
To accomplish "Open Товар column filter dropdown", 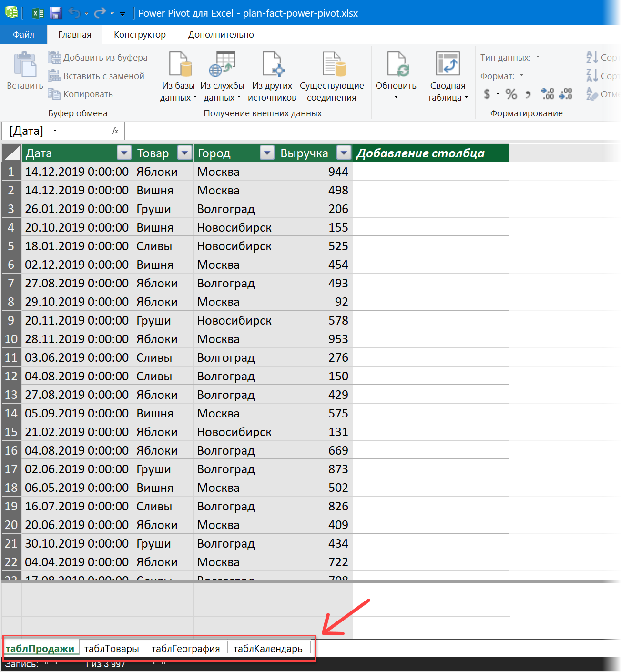I will click(x=185, y=153).
